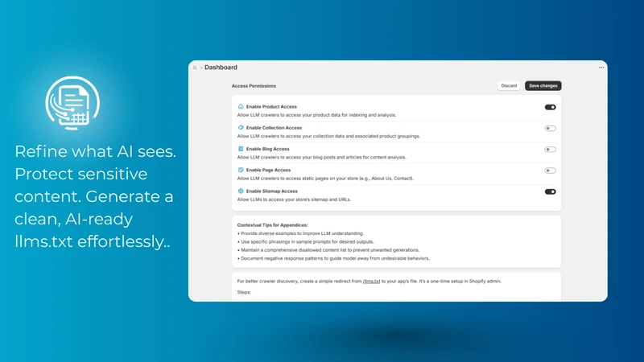644x362 pixels.
Task: Click the Enable Product Access label
Action: coord(271,107)
